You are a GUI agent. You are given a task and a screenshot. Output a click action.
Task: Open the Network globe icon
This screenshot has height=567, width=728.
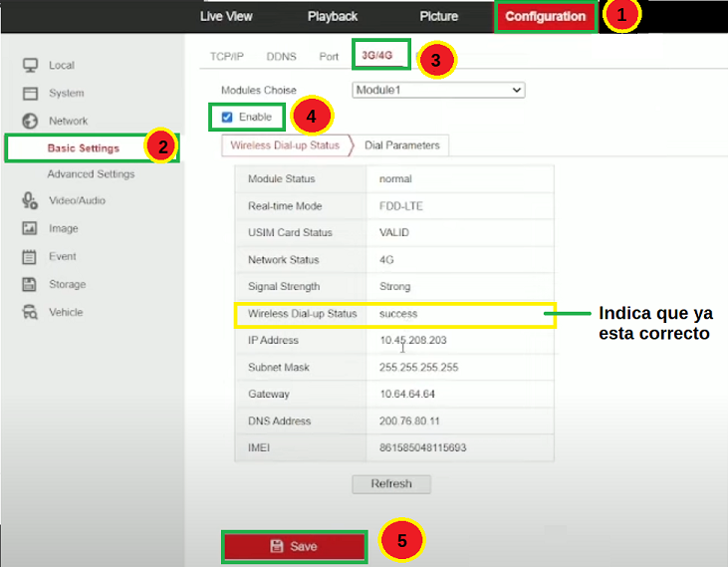click(x=30, y=122)
